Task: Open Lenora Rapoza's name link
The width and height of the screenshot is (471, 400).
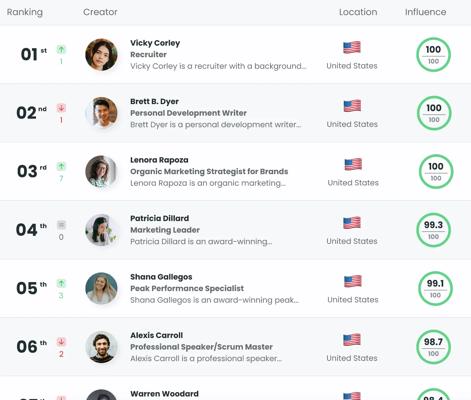Action: pyautogui.click(x=159, y=160)
